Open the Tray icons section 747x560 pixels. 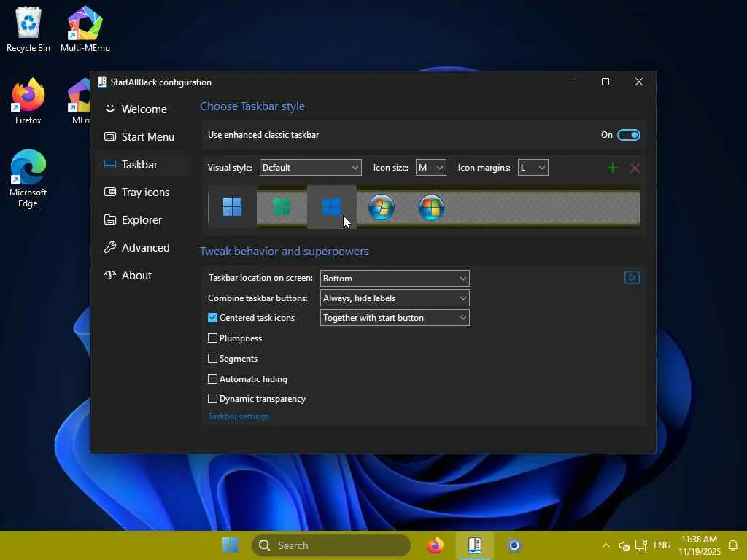pos(144,192)
